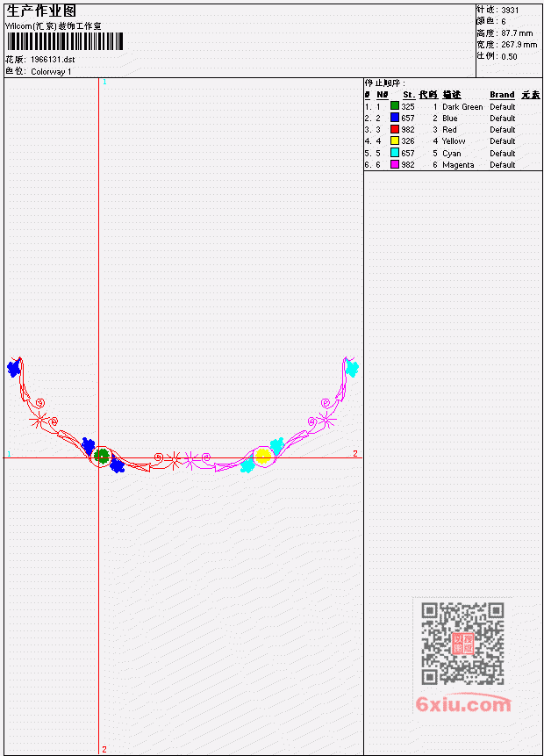Select the color count value 6
Image resolution: width=544 pixels, height=756 pixels.
pyautogui.click(x=504, y=21)
